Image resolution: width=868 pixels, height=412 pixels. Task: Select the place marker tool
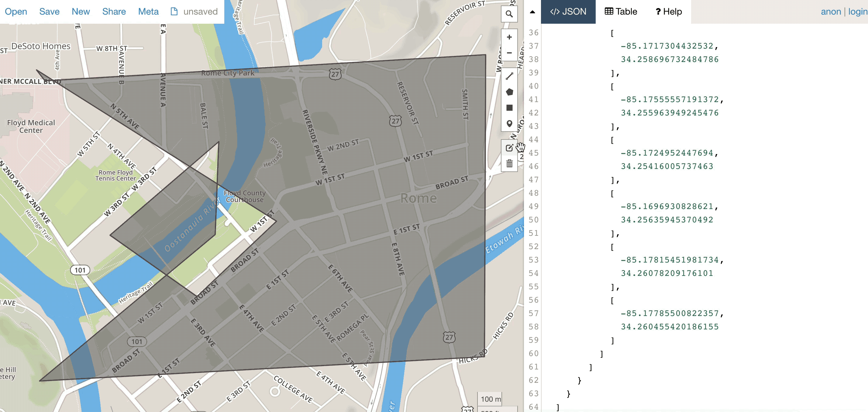pyautogui.click(x=509, y=124)
